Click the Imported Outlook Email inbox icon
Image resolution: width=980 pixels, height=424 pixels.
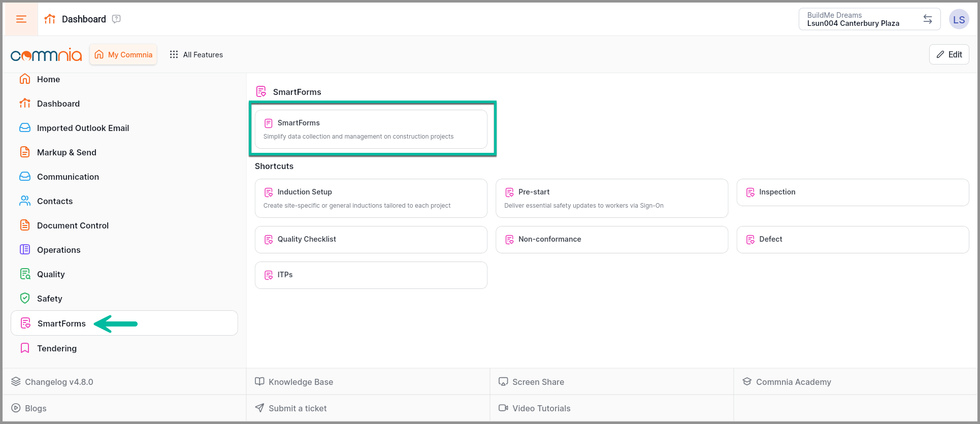[25, 127]
